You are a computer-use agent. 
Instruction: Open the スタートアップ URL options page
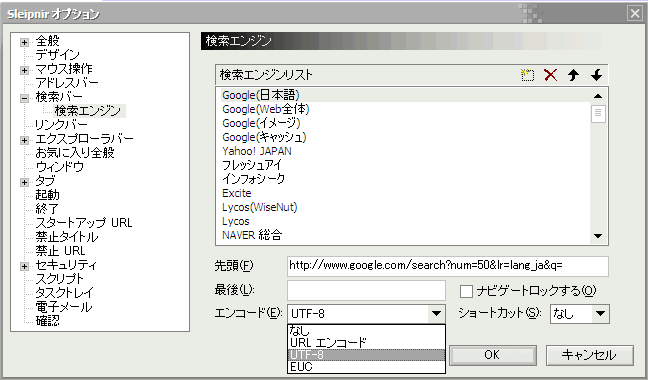pyautogui.click(x=83, y=223)
